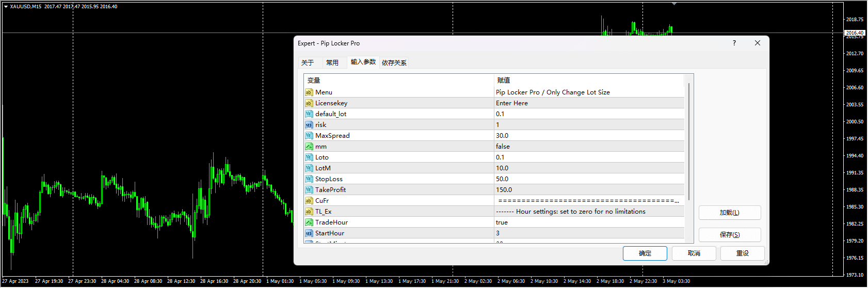868x288 pixels.
Task: Select the default_lot variable icon
Action: 309,114
